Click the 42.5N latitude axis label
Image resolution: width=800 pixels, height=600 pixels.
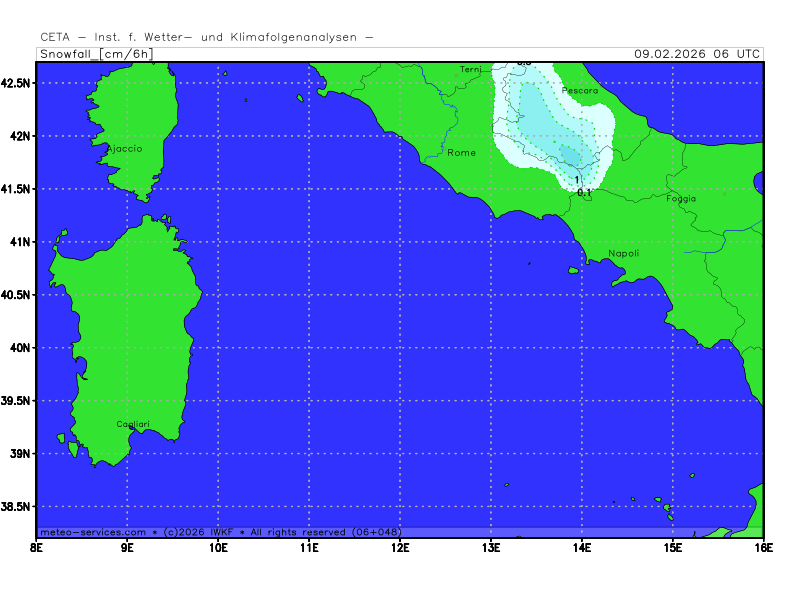coord(16,82)
